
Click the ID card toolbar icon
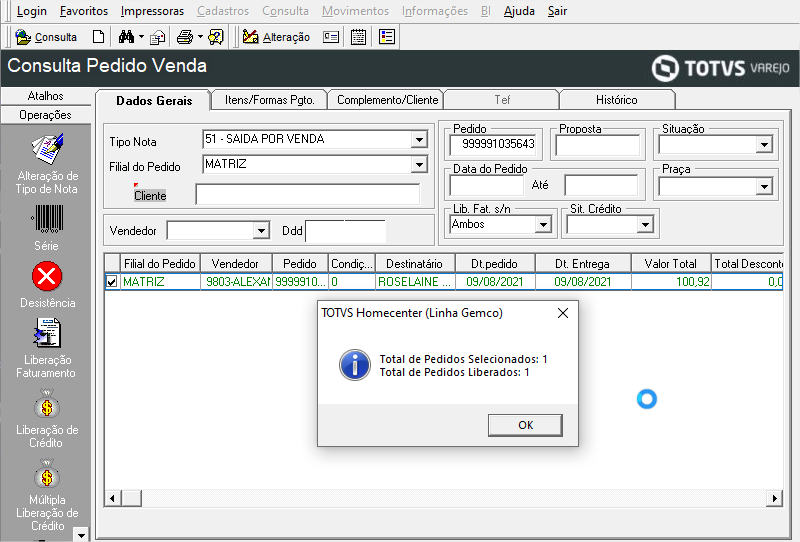pos(331,37)
